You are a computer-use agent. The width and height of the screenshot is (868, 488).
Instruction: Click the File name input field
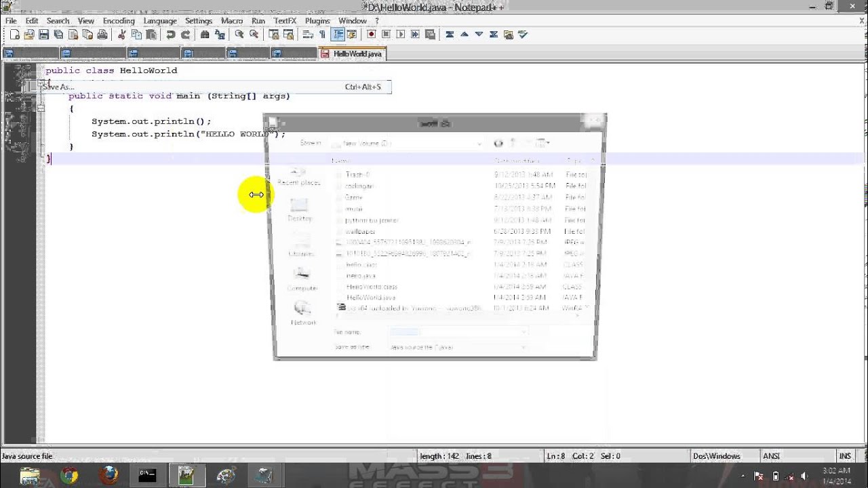458,332
